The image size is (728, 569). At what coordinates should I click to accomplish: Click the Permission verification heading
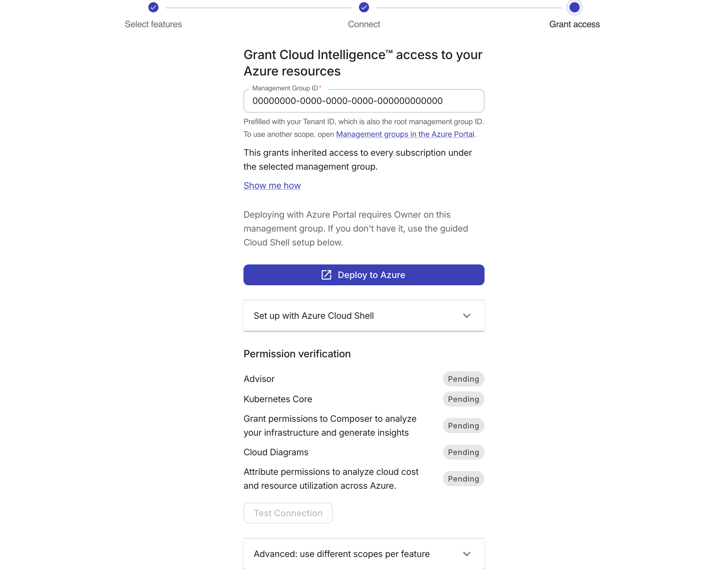(x=297, y=354)
